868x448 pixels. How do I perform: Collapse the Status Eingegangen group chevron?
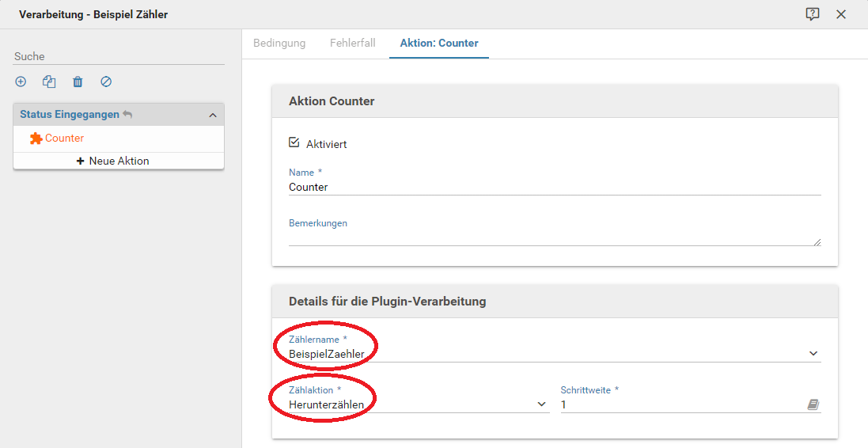click(212, 116)
